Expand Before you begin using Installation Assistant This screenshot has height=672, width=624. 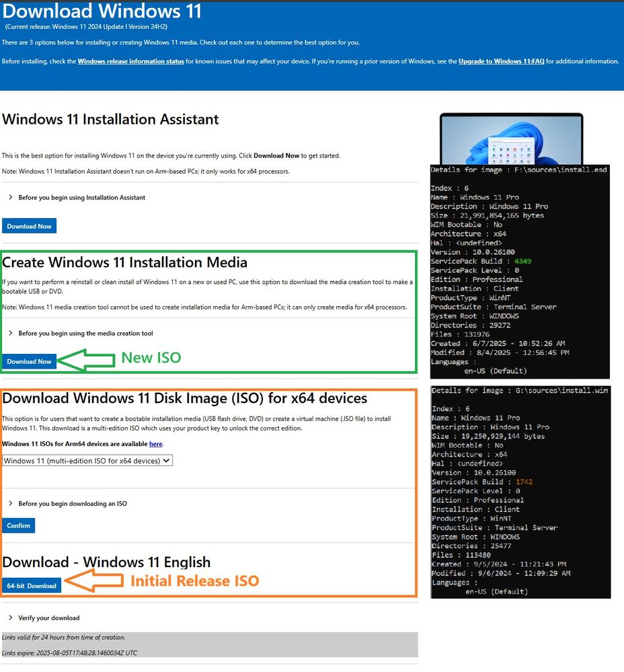[x=77, y=198]
